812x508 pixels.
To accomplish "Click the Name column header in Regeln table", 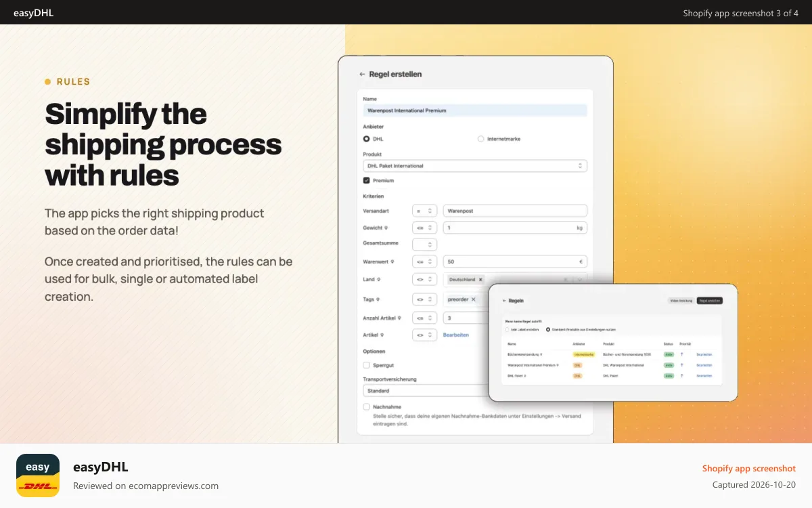I will [512, 344].
